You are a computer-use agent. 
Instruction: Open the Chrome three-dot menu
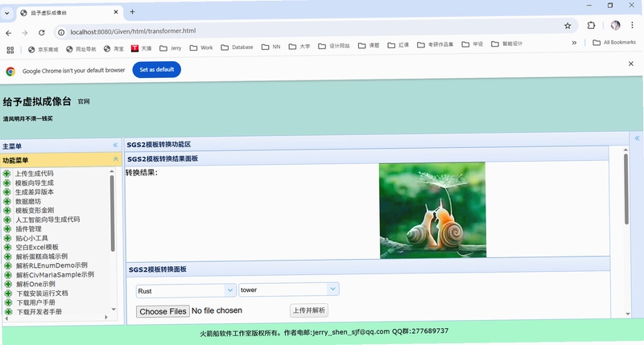pyautogui.click(x=632, y=25)
